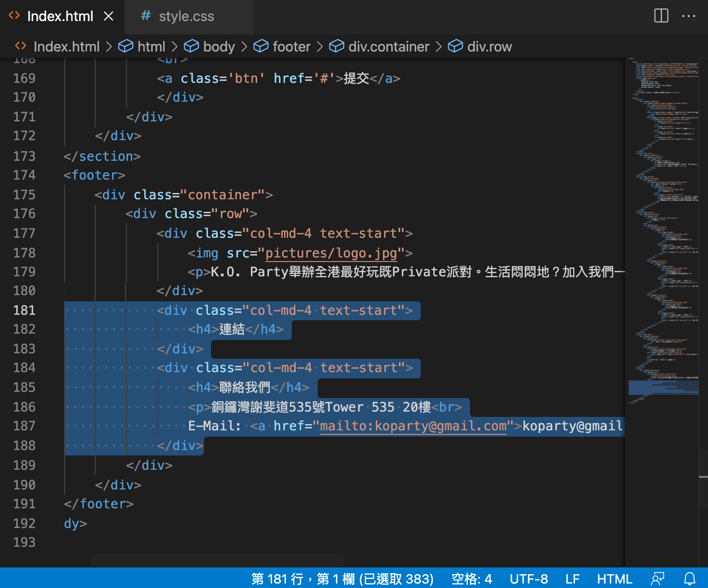Viewport: 708px width, 588px height.
Task: Open the pictures/logo.jpg path link
Action: [331, 253]
